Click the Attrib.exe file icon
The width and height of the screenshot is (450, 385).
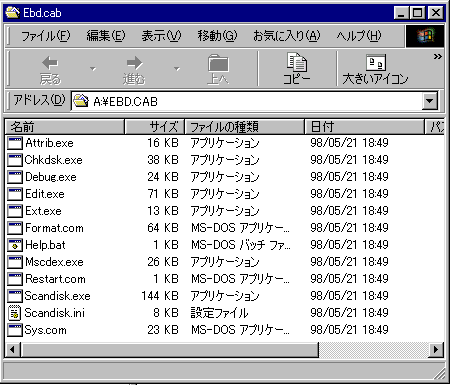coord(15,143)
